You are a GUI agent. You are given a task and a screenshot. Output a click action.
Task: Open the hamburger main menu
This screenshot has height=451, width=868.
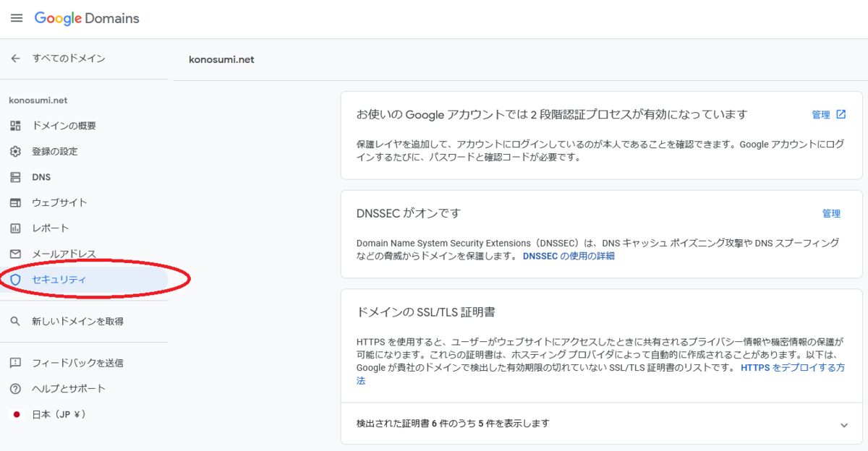tap(17, 18)
